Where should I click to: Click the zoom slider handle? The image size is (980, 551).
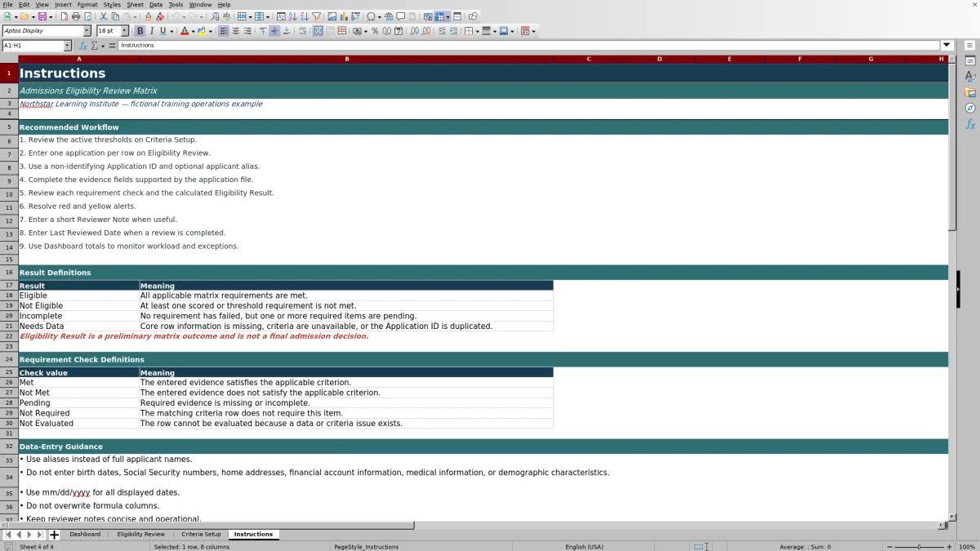point(919,547)
